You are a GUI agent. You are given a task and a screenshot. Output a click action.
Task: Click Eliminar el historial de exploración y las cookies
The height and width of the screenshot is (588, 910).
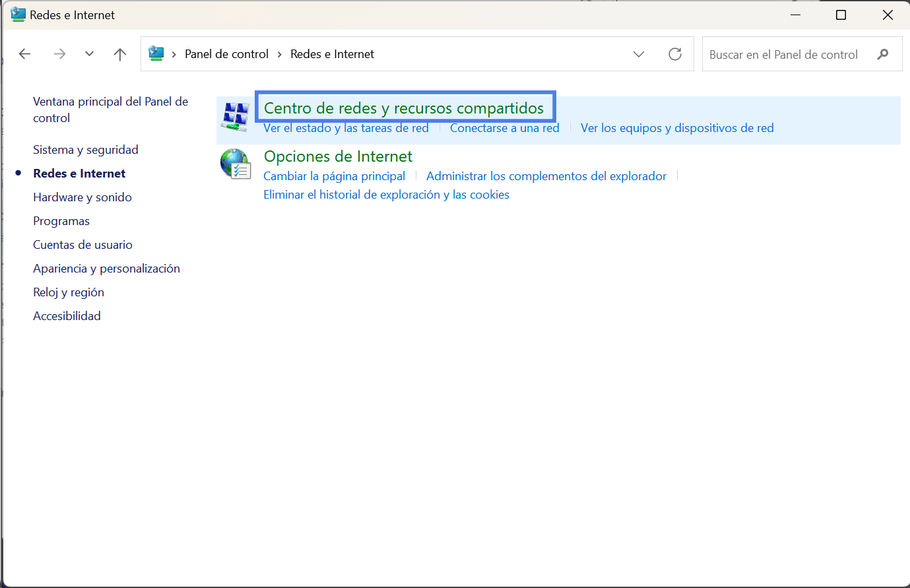[386, 195]
